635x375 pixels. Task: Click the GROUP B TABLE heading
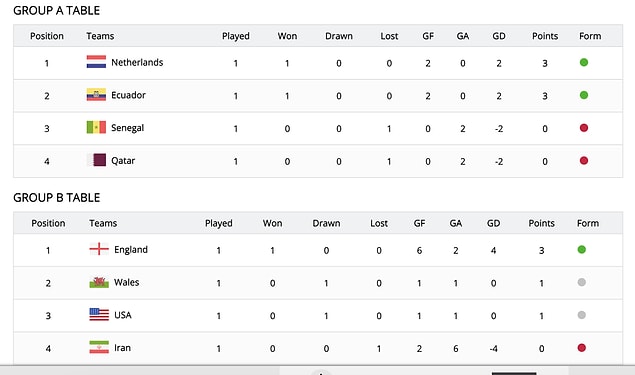click(x=57, y=198)
